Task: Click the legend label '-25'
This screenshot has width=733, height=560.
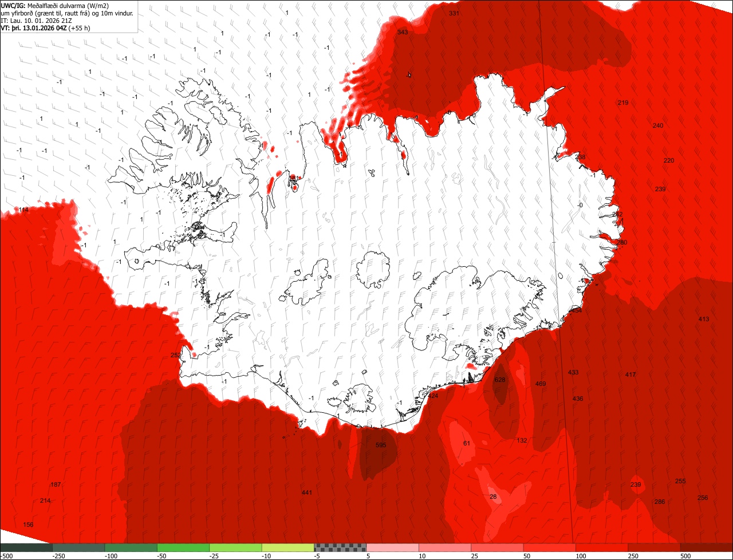Action: click(214, 556)
